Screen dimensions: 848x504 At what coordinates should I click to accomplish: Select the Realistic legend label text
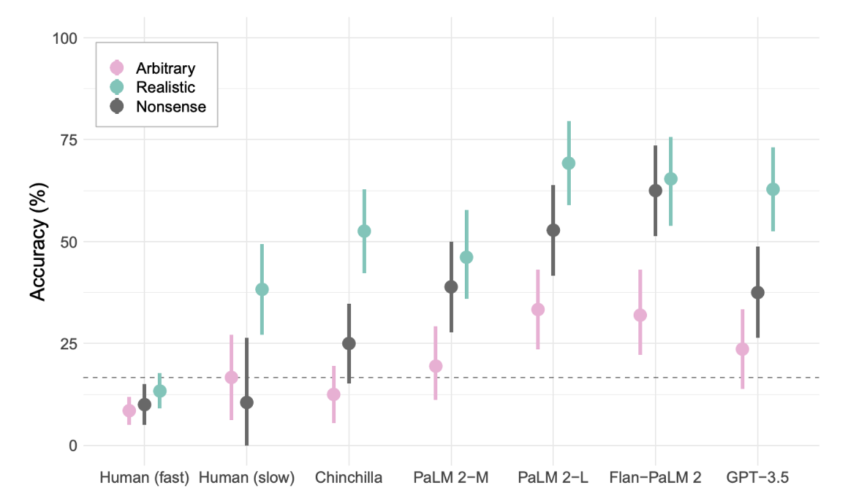pos(165,87)
